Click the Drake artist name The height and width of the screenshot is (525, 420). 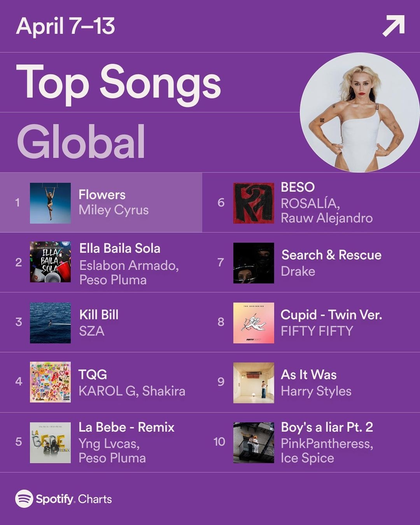click(x=298, y=271)
